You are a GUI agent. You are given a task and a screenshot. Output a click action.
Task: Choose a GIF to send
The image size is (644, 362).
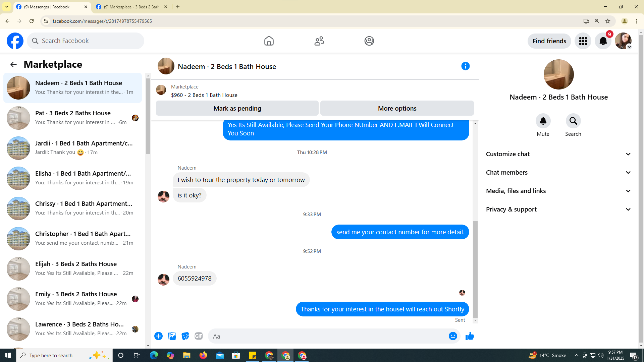tap(199, 336)
